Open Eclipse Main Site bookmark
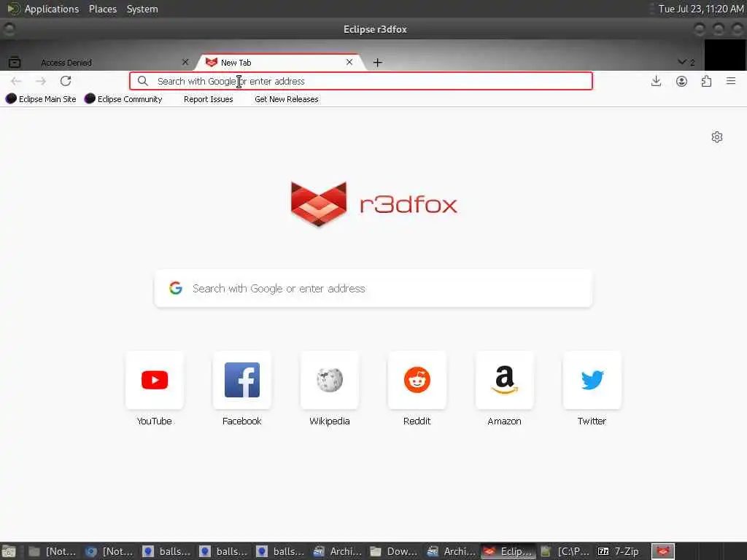The width and height of the screenshot is (747, 560). pyautogui.click(x=41, y=99)
